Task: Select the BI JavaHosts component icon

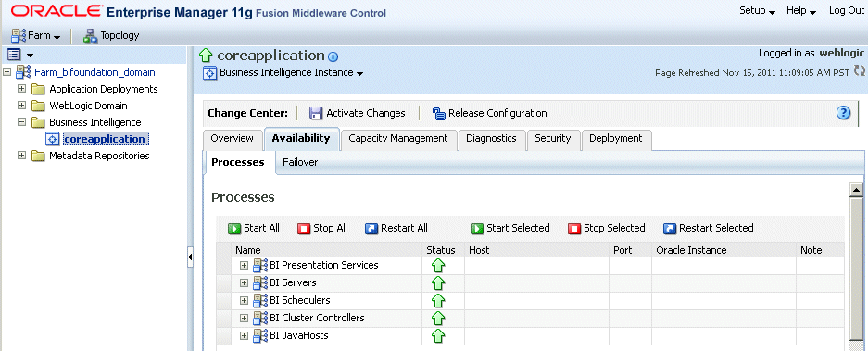Action: 260,336
